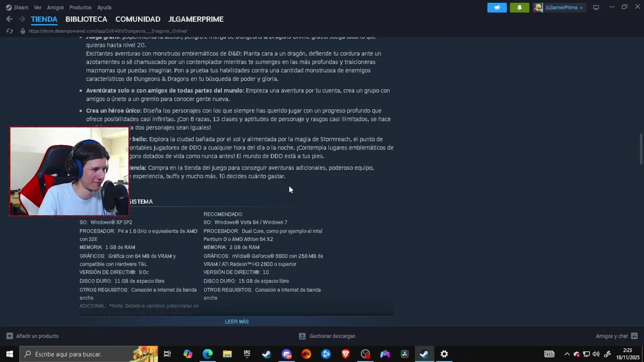Click 'Aventúrate solo o con amigos' bullet
This screenshot has height=362, width=644.
point(165,90)
